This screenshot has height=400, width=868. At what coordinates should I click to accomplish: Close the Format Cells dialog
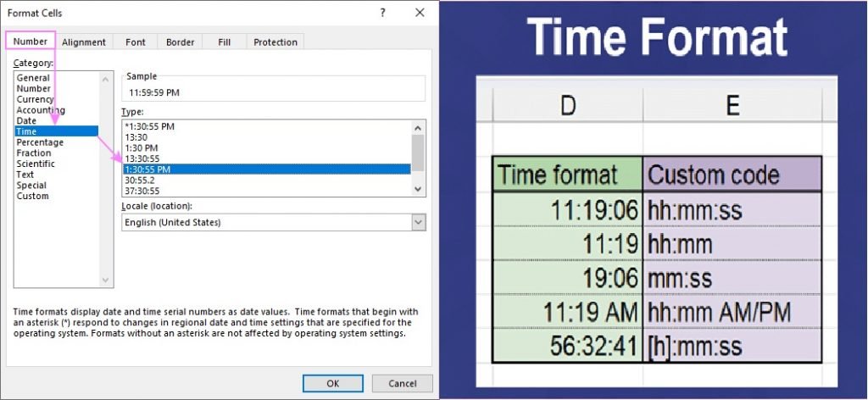(x=419, y=13)
